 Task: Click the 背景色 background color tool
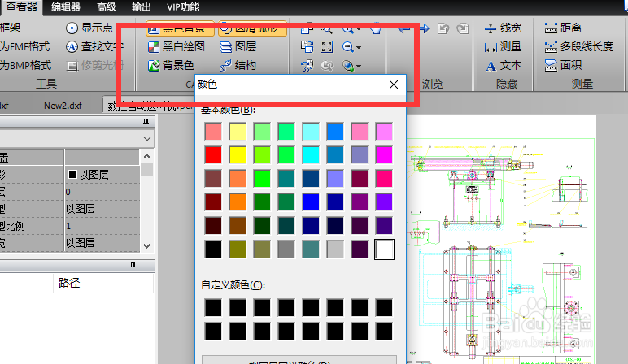(x=171, y=65)
